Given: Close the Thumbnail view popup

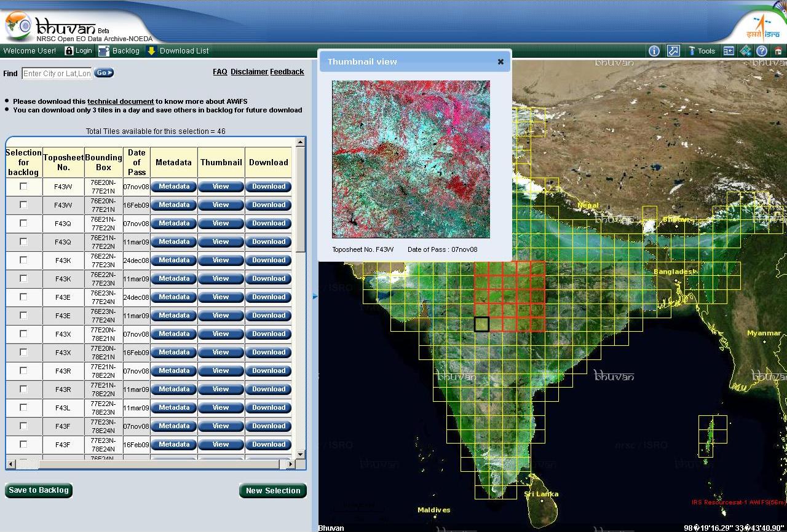Looking at the screenshot, I should click(500, 61).
